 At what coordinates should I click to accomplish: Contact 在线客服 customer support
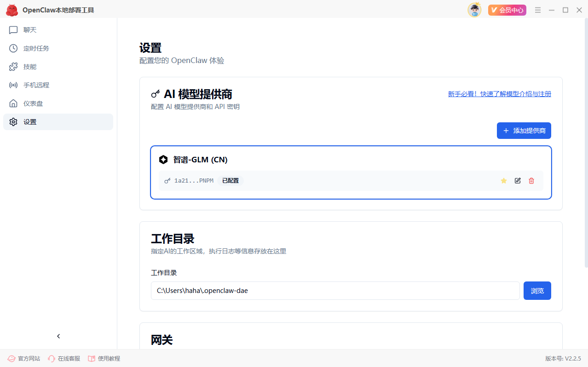point(64,358)
